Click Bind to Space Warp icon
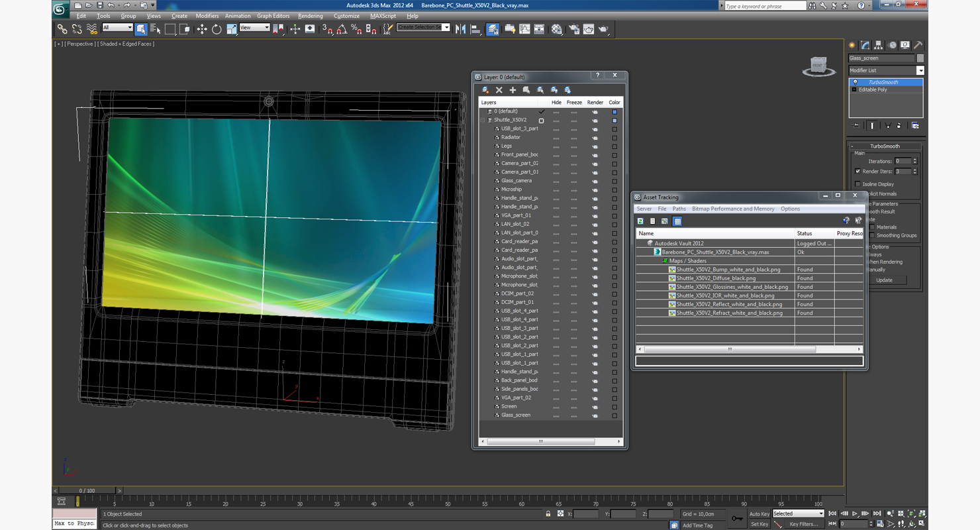The height and width of the screenshot is (530, 980). coord(91,29)
